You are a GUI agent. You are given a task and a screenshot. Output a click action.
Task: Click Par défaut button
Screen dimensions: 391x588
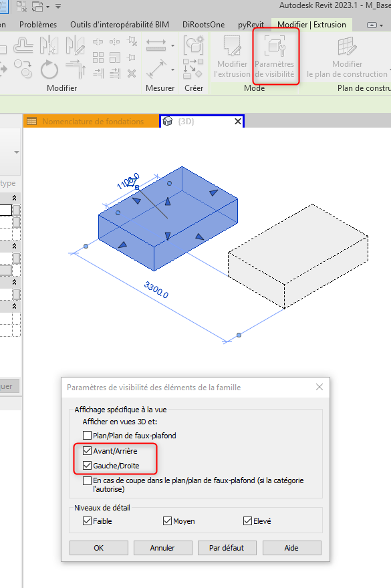[x=227, y=548]
